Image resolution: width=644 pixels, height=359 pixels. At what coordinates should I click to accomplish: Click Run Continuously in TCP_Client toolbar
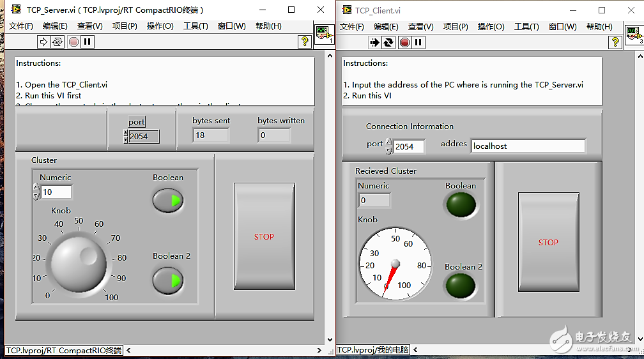pyautogui.click(x=388, y=42)
